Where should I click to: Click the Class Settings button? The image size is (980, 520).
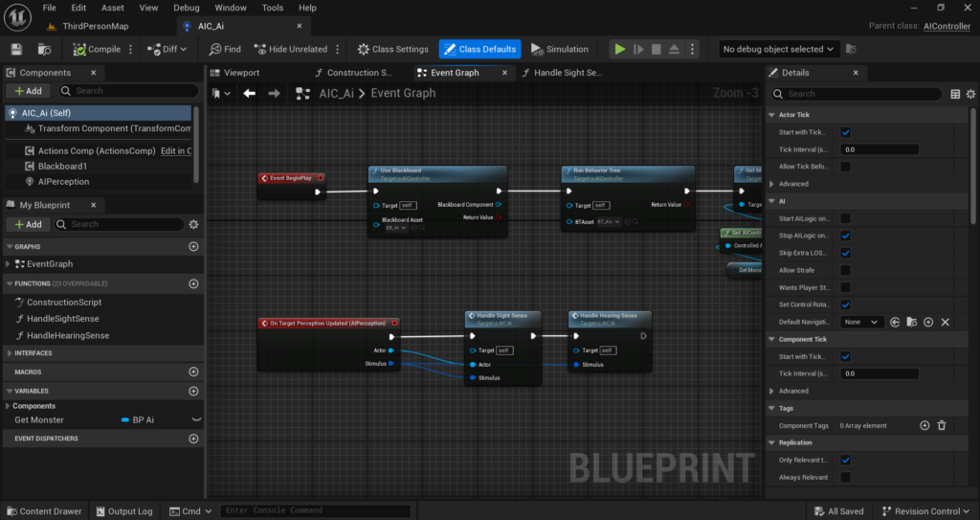[x=393, y=49]
